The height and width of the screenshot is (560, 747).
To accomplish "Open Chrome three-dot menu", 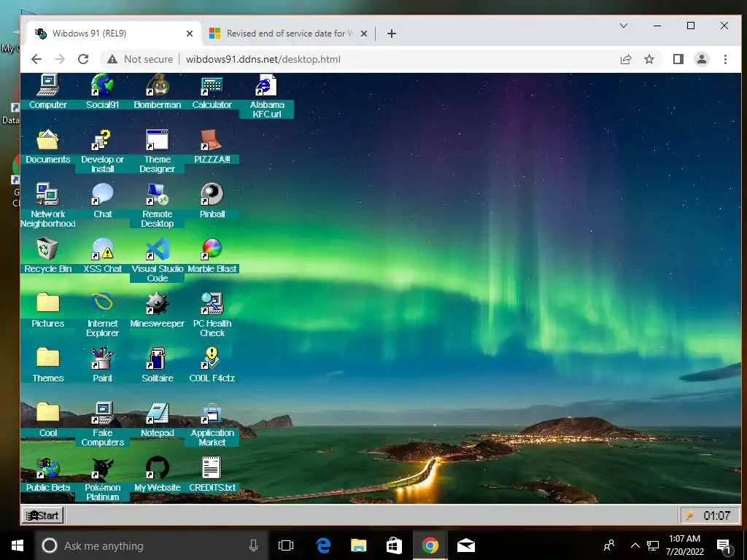I will click(725, 59).
